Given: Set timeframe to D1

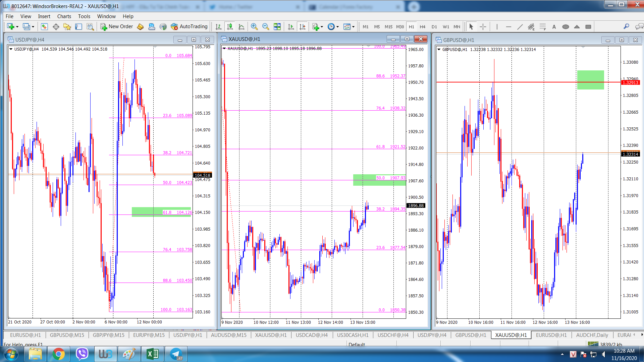Looking at the screenshot, I should [x=434, y=26].
